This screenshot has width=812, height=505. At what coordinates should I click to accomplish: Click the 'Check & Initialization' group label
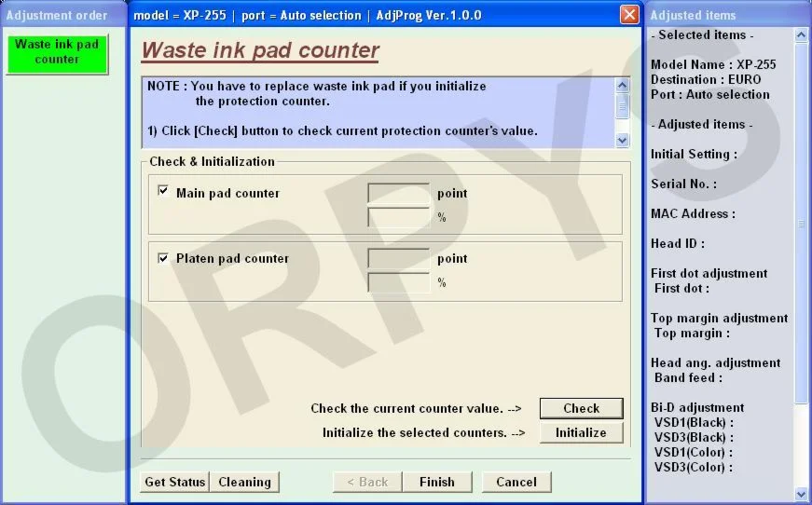pos(212,161)
